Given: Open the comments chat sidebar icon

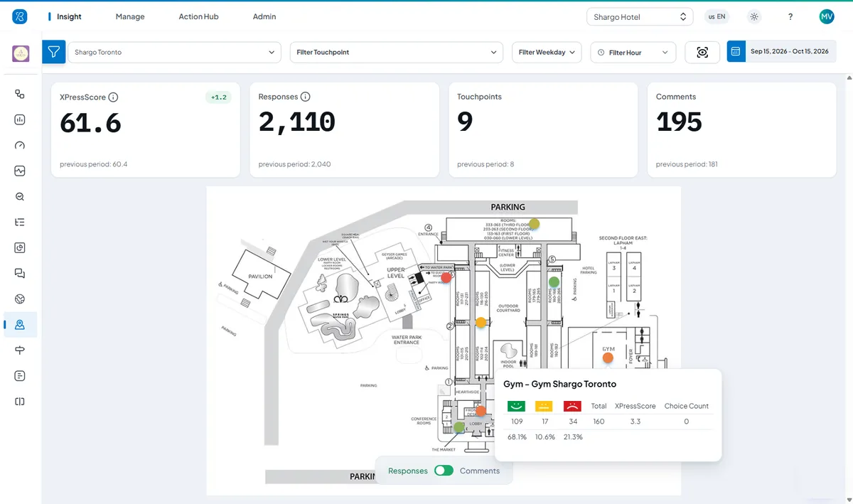Looking at the screenshot, I should click(x=20, y=273).
